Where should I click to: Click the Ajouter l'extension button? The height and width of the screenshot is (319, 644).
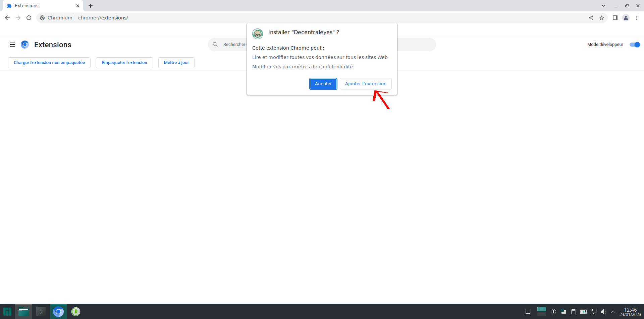click(x=365, y=84)
